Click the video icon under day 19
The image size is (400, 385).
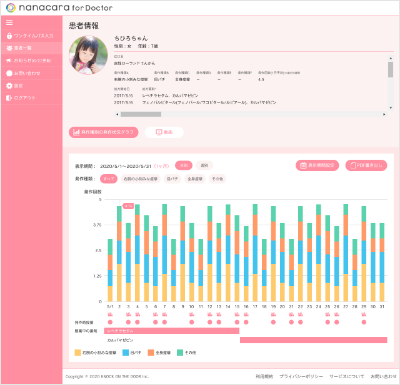(x=273, y=314)
